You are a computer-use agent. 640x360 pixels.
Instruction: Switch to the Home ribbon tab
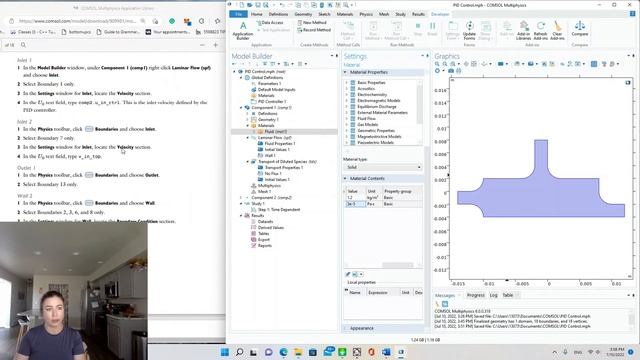tap(257, 14)
